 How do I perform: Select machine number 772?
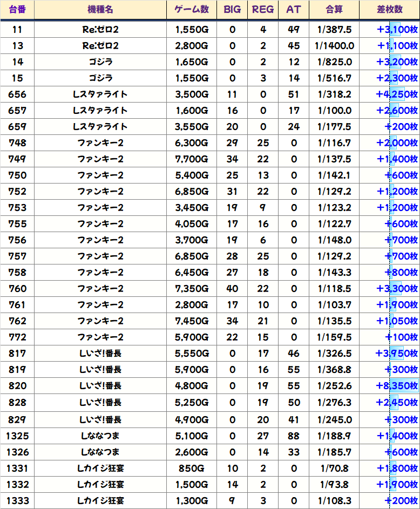[x=17, y=337]
